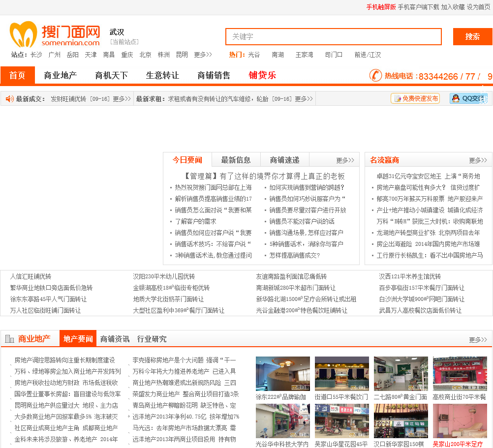The height and width of the screenshot is (448, 493).
Task: Click thumbnail for 汉口新华家园150棋
Action: (x=401, y=421)
